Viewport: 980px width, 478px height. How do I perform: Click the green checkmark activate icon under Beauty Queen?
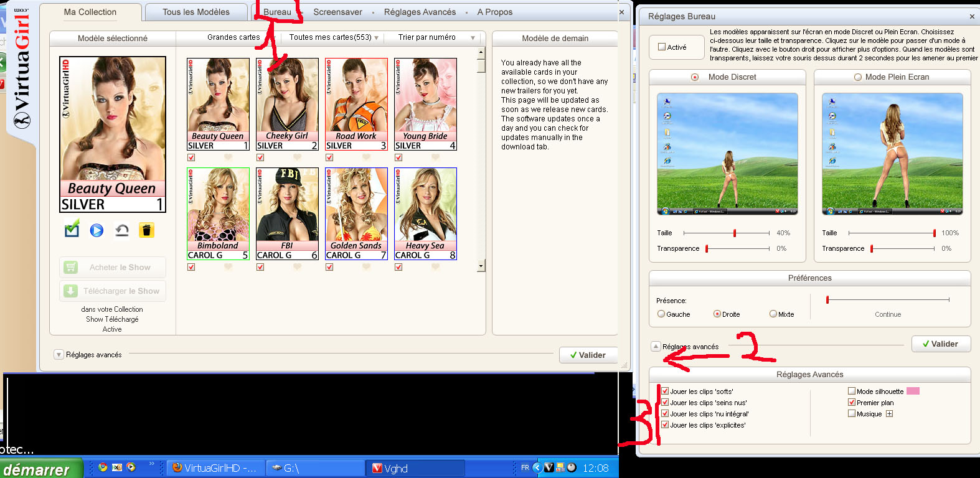pyautogui.click(x=72, y=229)
